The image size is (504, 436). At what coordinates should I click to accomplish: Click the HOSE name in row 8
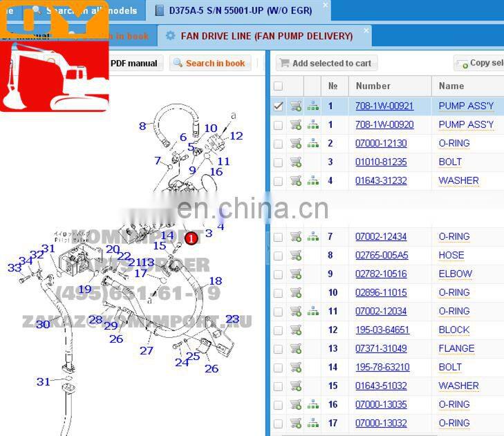click(451, 256)
